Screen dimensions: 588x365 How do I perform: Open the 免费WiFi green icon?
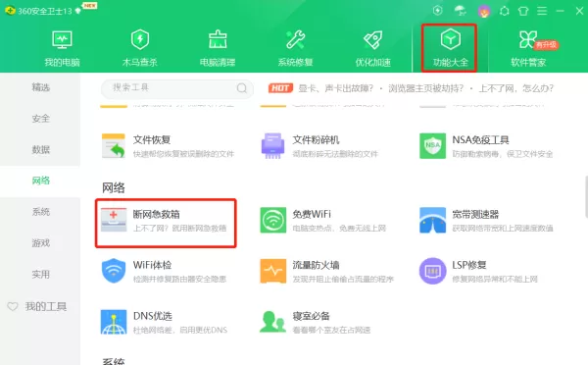click(x=273, y=220)
